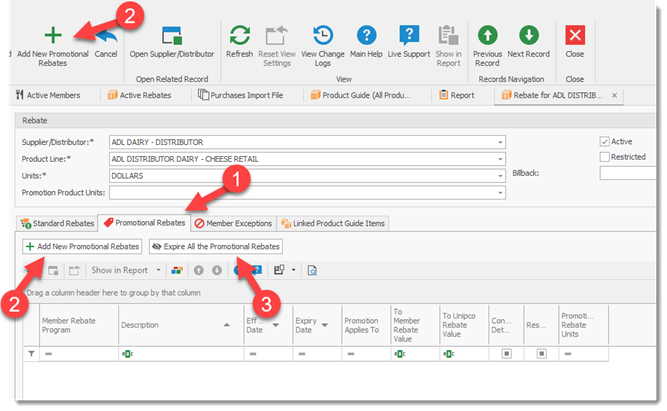The width and height of the screenshot is (667, 411).
Task: Expand the Supplier/Distributor dropdown
Action: [x=500, y=141]
